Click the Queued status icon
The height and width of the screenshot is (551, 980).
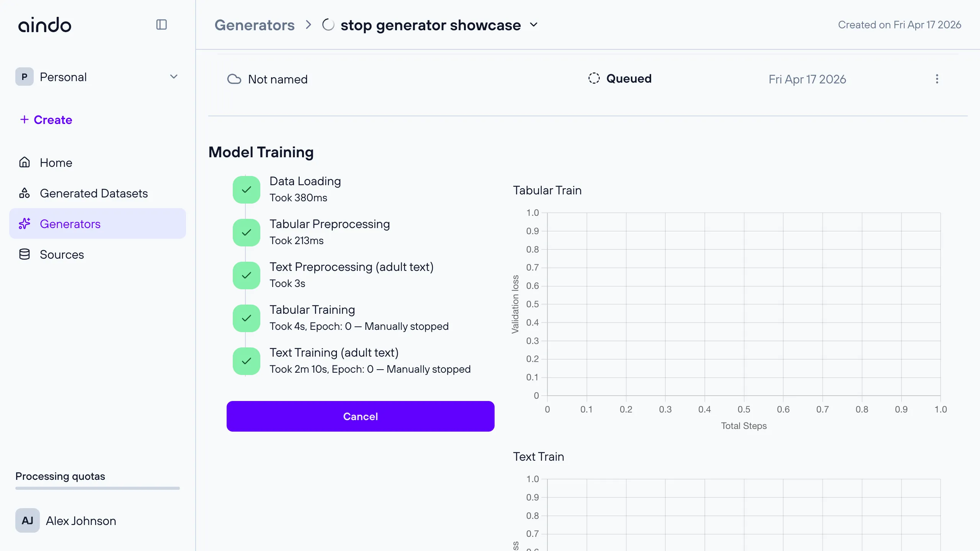pyautogui.click(x=594, y=78)
